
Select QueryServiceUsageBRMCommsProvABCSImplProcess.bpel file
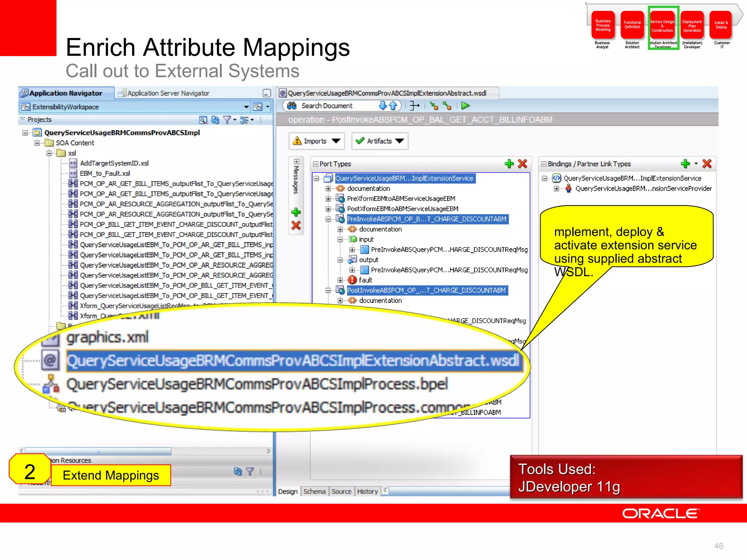tap(257, 384)
